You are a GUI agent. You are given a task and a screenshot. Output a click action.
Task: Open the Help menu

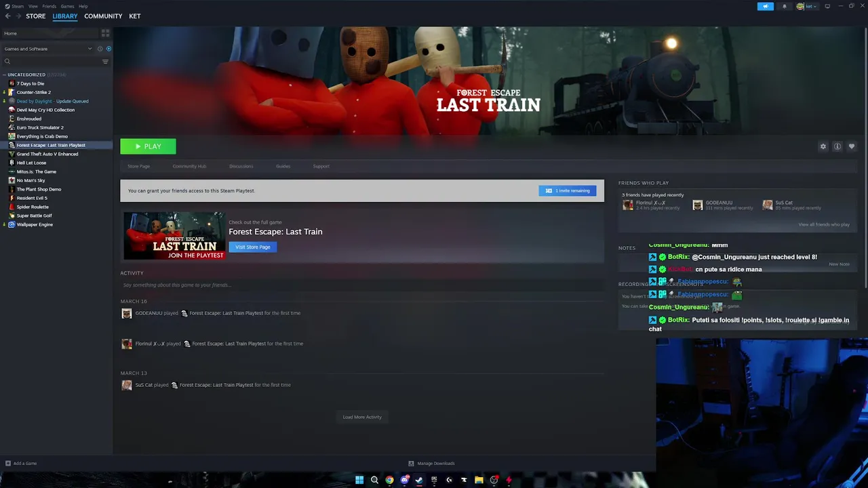(83, 6)
